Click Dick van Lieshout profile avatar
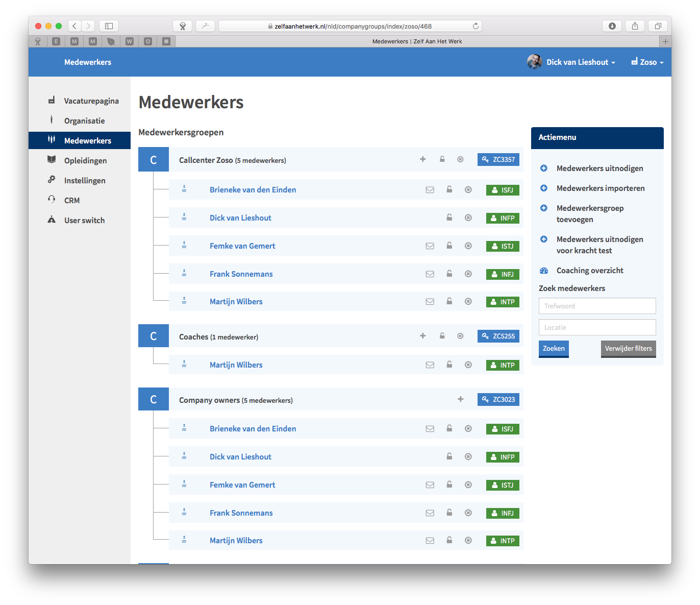This screenshot has height=605, width=700. coord(534,62)
